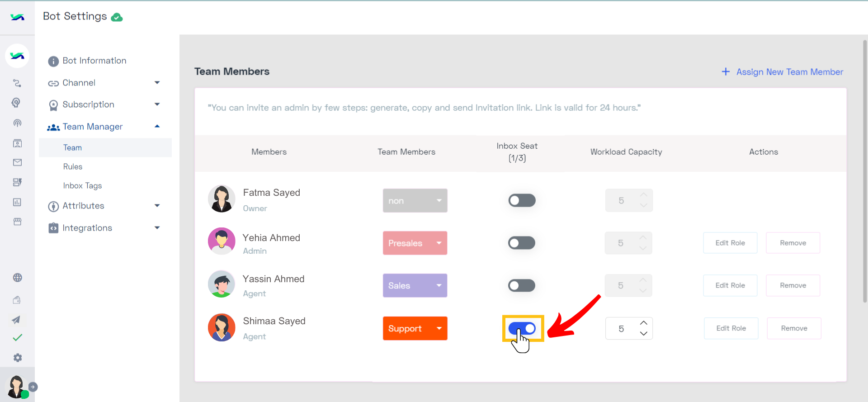Click the Inbox Seat (1/3) column header
The height and width of the screenshot is (402, 868).
click(517, 152)
